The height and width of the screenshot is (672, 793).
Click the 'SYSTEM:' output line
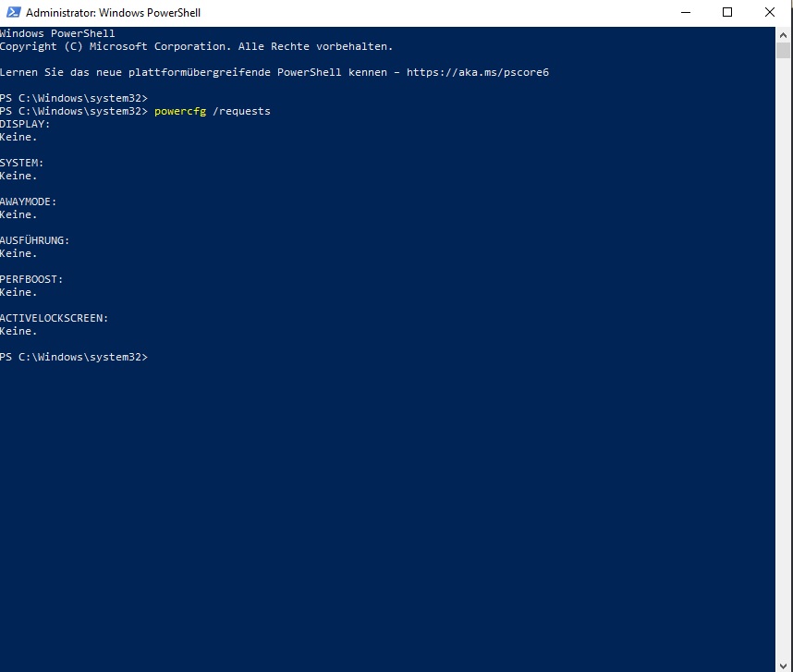point(22,163)
